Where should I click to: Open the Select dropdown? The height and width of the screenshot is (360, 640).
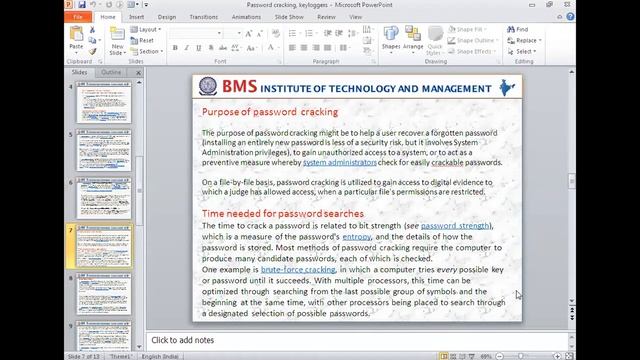point(522,51)
